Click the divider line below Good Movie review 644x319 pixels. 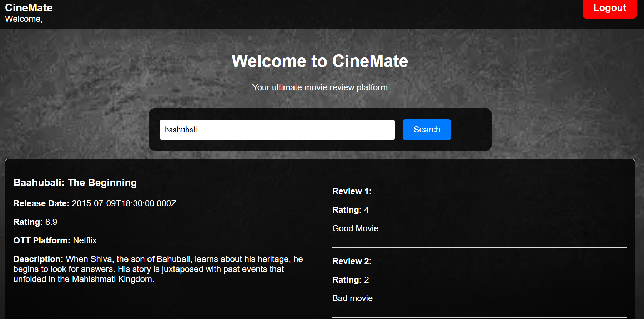479,247
